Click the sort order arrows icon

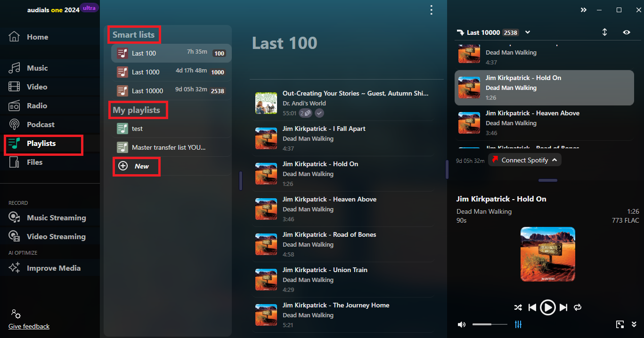tap(604, 32)
